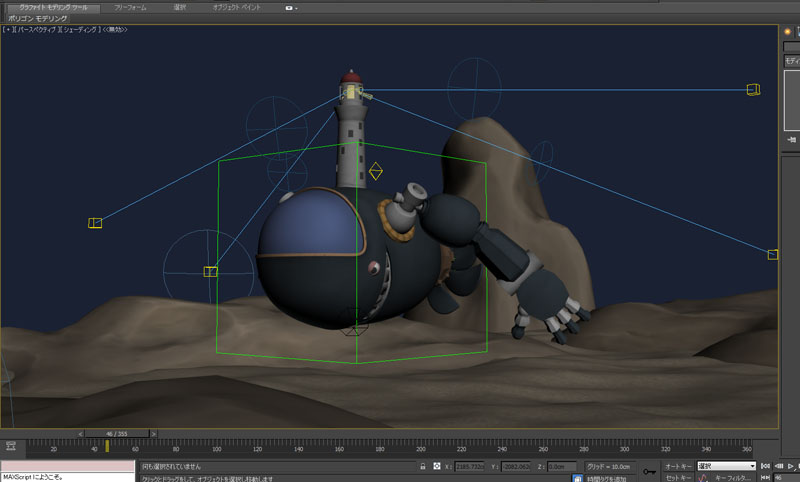Image resolution: width=800 pixels, height=482 pixels.
Task: Open the グラファイト モデリング ツール ribbon tab
Action: 53,8
